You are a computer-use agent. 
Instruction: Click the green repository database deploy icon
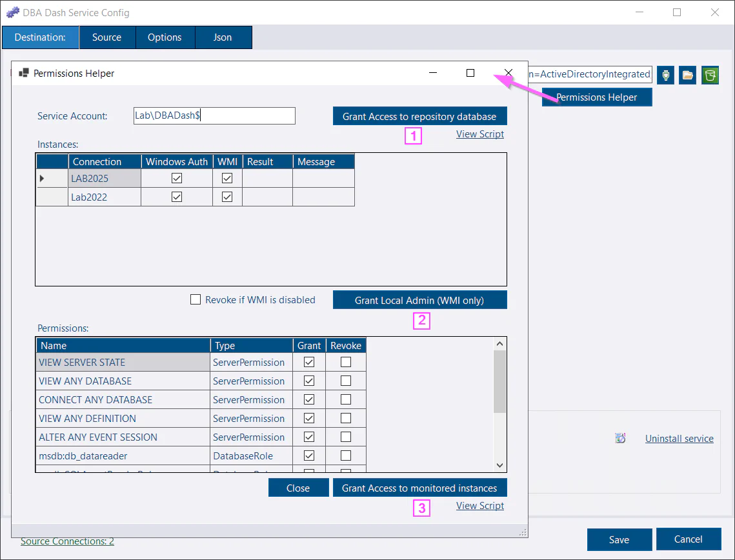pos(710,75)
